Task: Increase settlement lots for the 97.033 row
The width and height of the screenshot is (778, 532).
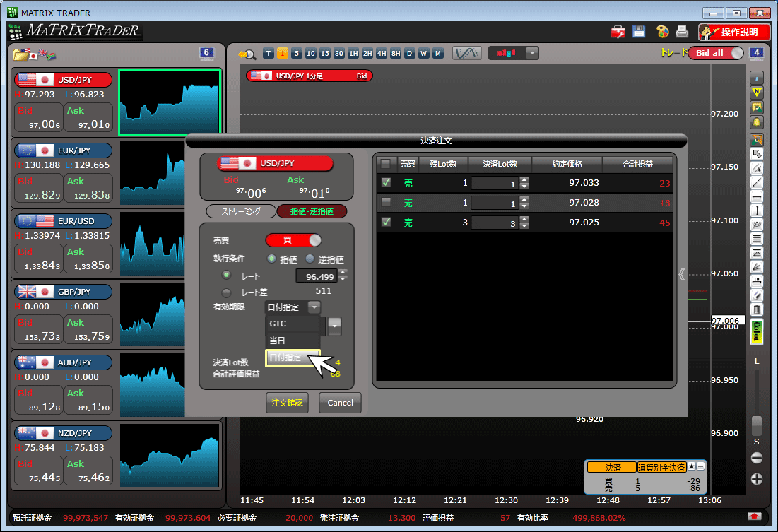Action: [x=524, y=179]
